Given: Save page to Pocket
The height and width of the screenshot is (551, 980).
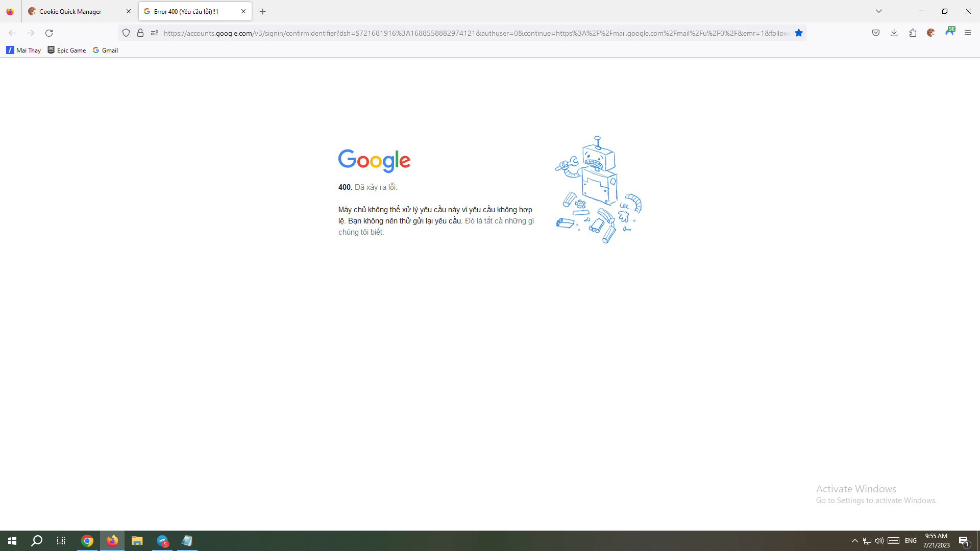Looking at the screenshot, I should click(x=876, y=33).
